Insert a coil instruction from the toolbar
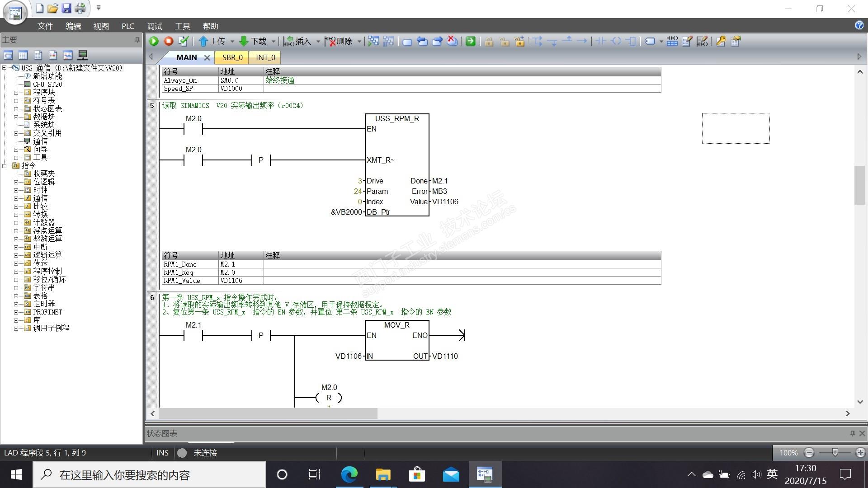The width and height of the screenshot is (868, 488). [x=616, y=41]
